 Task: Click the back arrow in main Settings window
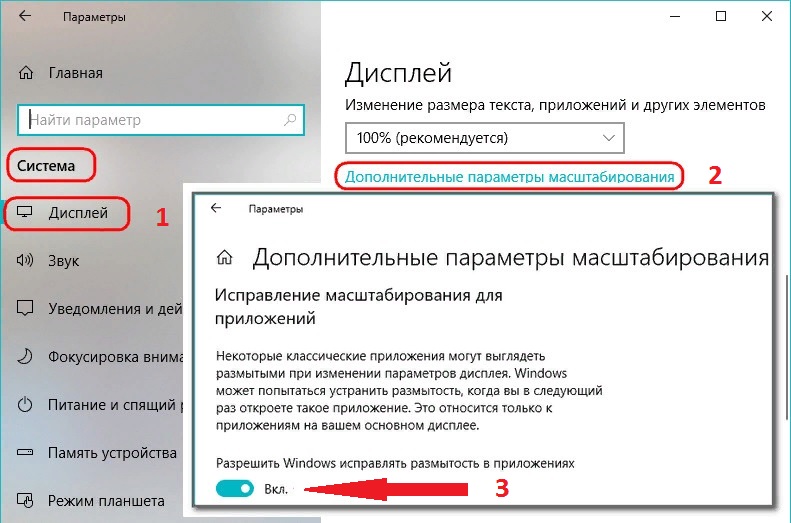coord(25,16)
